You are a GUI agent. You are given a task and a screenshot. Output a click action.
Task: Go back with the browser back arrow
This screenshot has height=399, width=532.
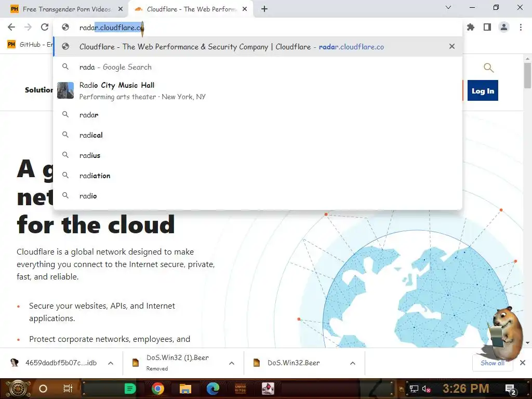pos(11,27)
